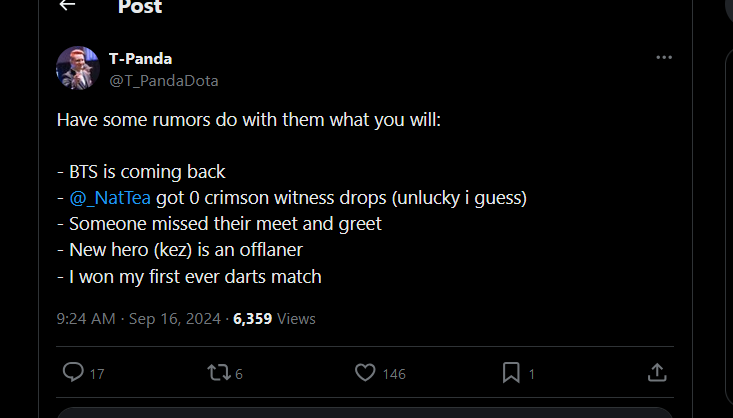Click the like count number 146

pos(394,374)
